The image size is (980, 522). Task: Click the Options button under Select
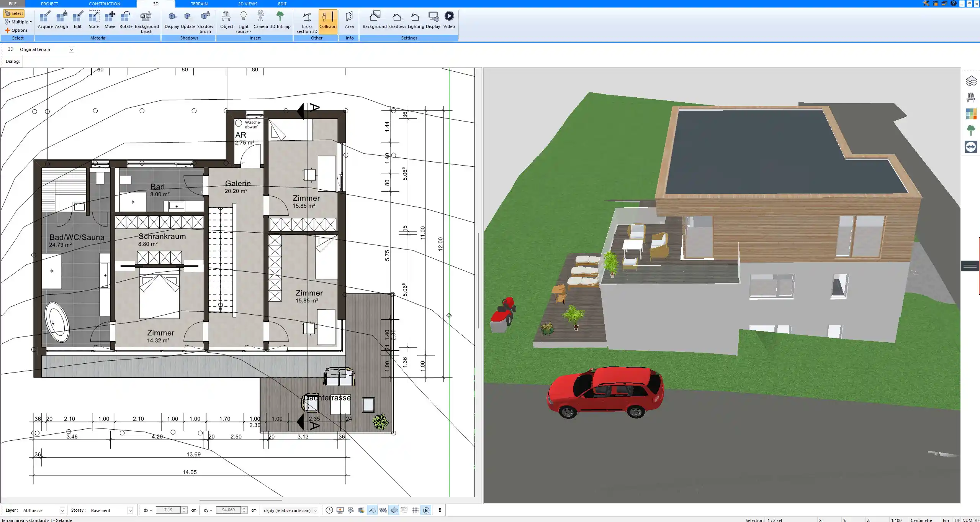coord(16,30)
